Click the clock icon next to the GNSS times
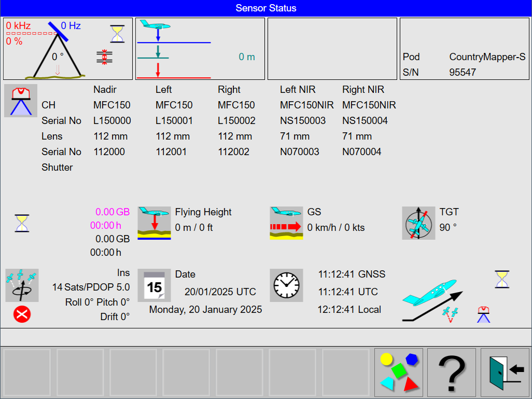 pyautogui.click(x=287, y=285)
